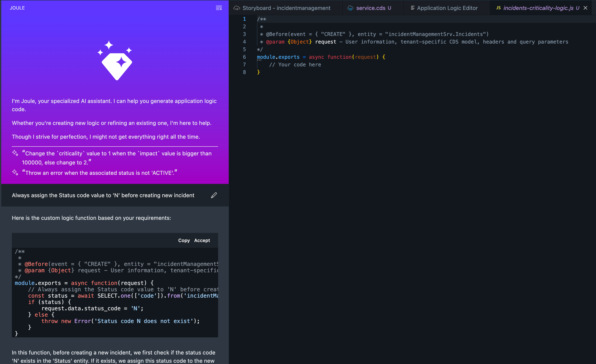Screen dimensions: 596x364
Task: Open the service.cds tab
Action: point(370,8)
